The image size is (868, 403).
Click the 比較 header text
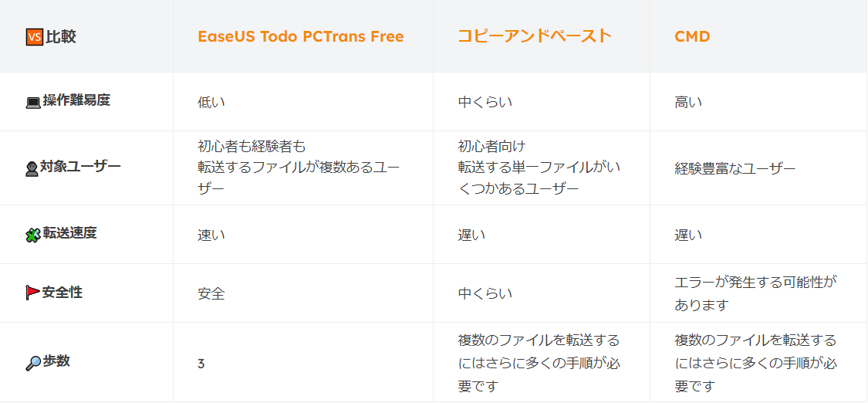click(x=61, y=36)
